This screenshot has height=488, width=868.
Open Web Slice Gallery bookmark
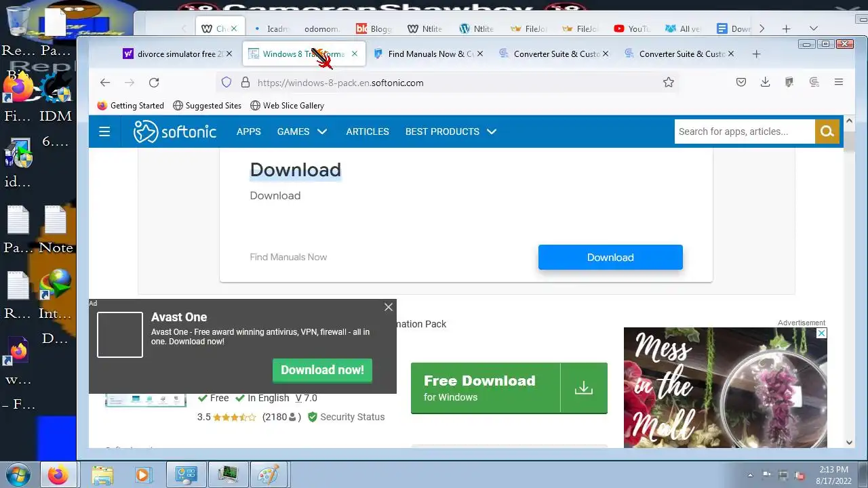tap(287, 106)
